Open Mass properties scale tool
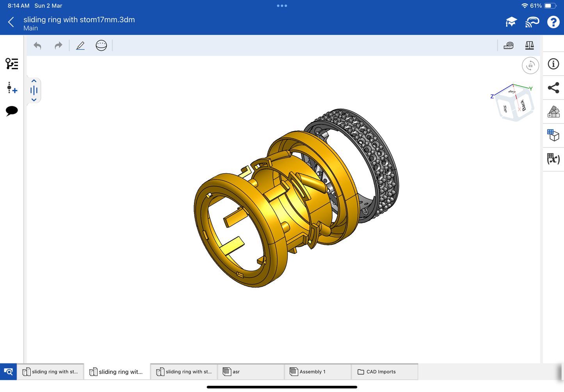Viewport: 564px width, 392px height. (529, 46)
